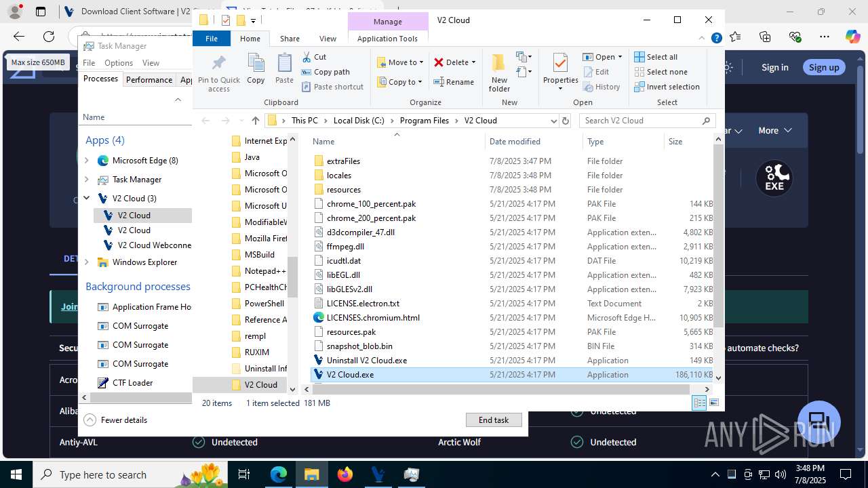868x488 pixels.
Task: Expand Task Manager process entry
Action: pyautogui.click(x=86, y=180)
